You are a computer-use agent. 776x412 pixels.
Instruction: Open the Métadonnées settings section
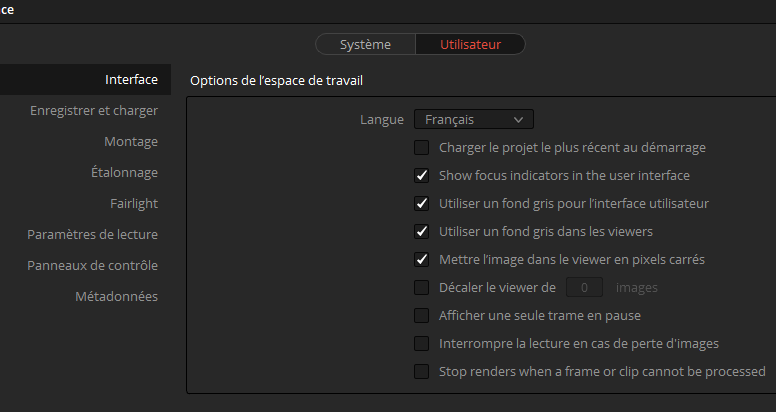tap(116, 296)
